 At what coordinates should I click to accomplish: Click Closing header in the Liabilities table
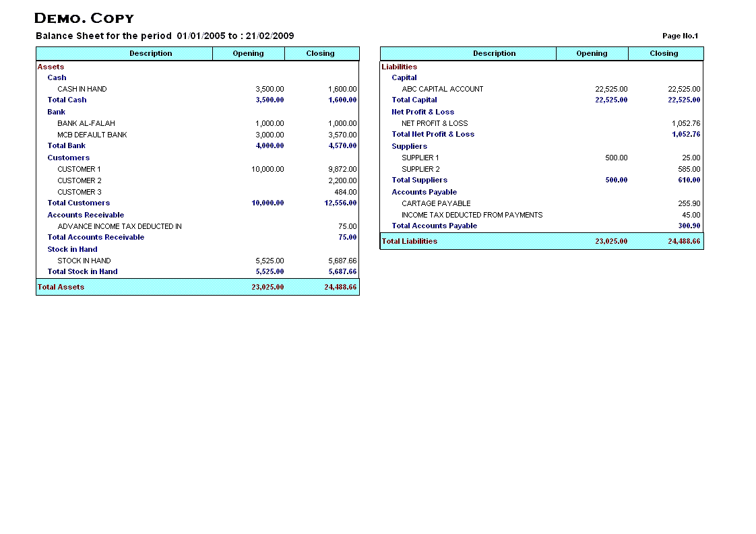pos(664,53)
